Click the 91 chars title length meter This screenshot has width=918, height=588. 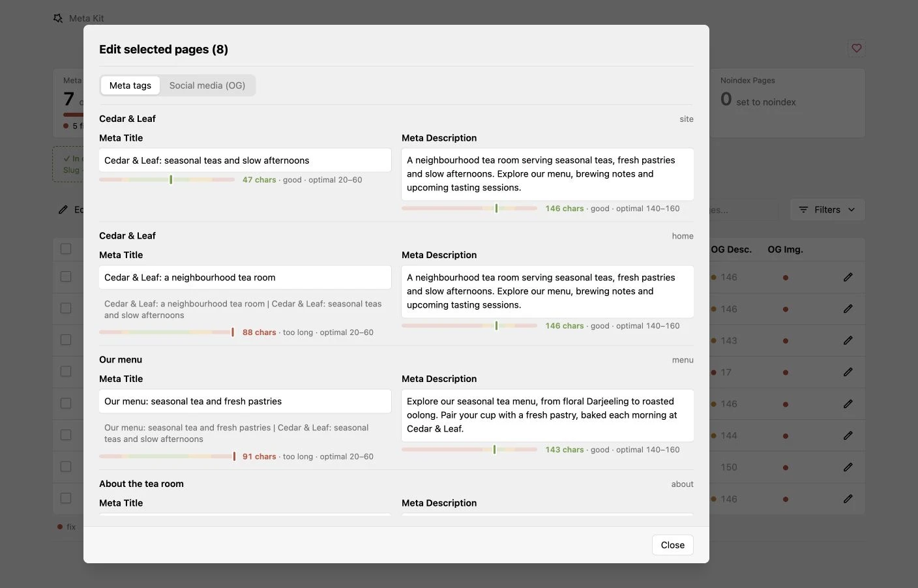pos(167,456)
